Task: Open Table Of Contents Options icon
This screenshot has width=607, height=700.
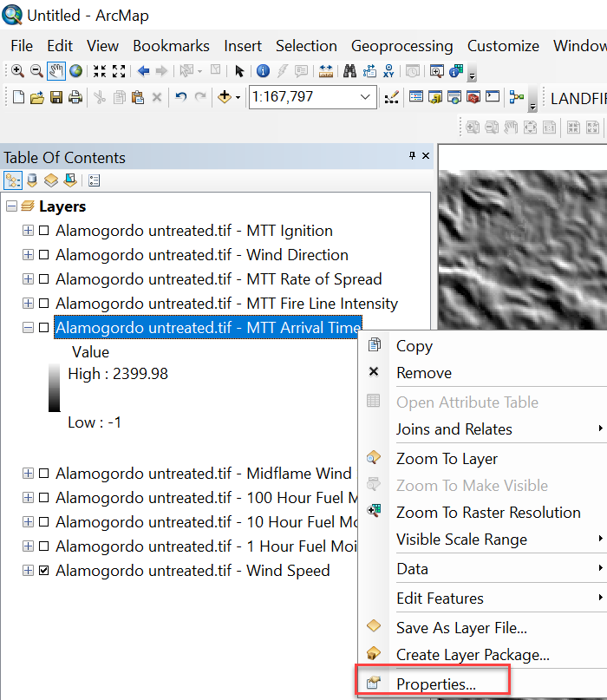Action: (x=94, y=180)
